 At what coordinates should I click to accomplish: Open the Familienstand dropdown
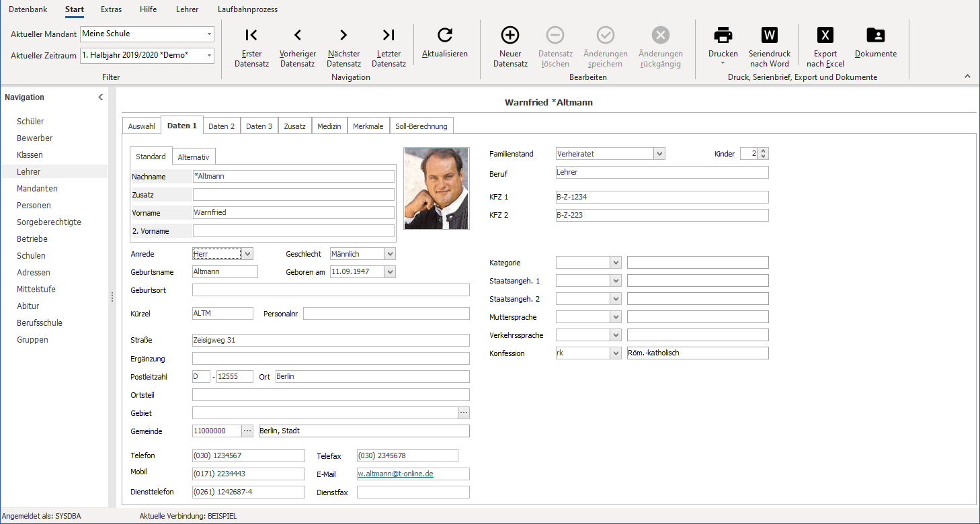click(x=659, y=154)
